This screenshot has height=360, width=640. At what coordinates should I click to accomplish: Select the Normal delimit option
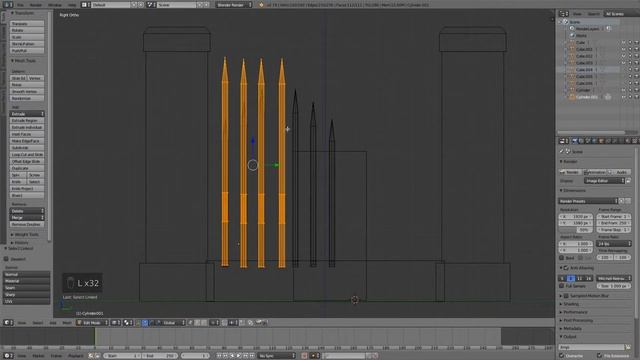[x=27, y=274]
